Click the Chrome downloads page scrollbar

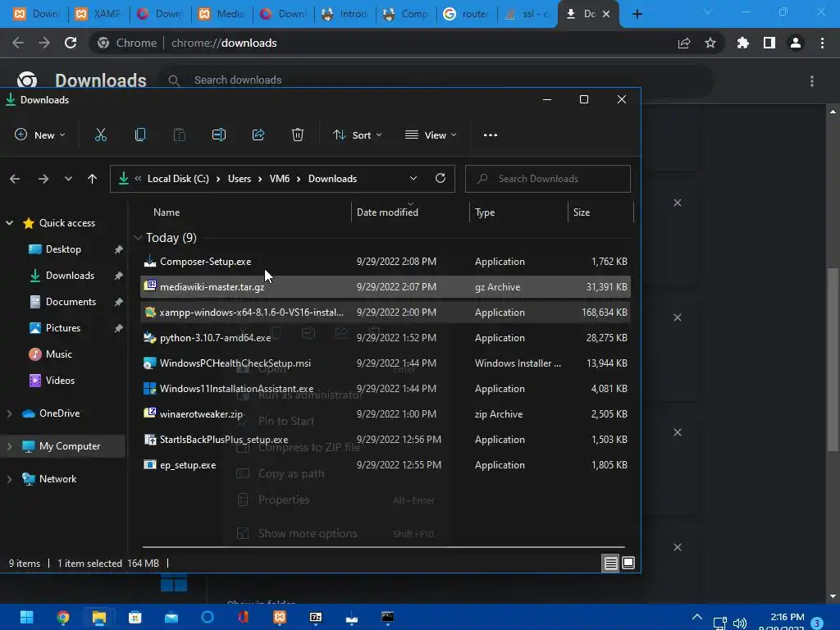[833, 359]
